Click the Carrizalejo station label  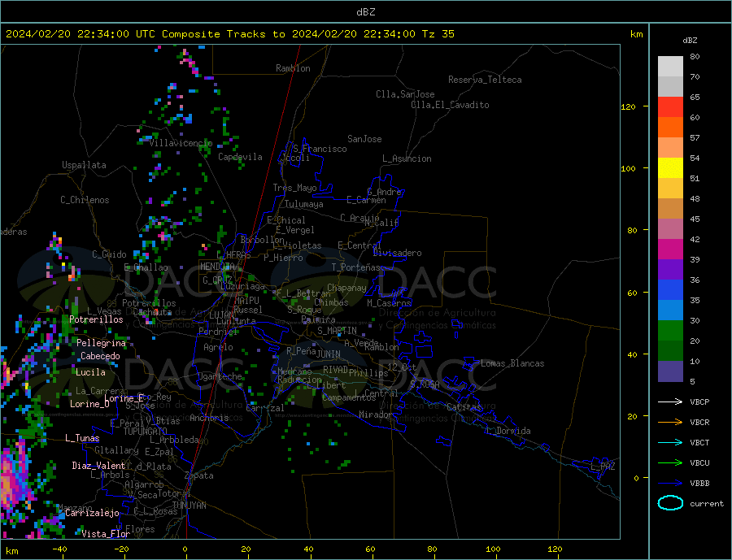click(x=92, y=514)
